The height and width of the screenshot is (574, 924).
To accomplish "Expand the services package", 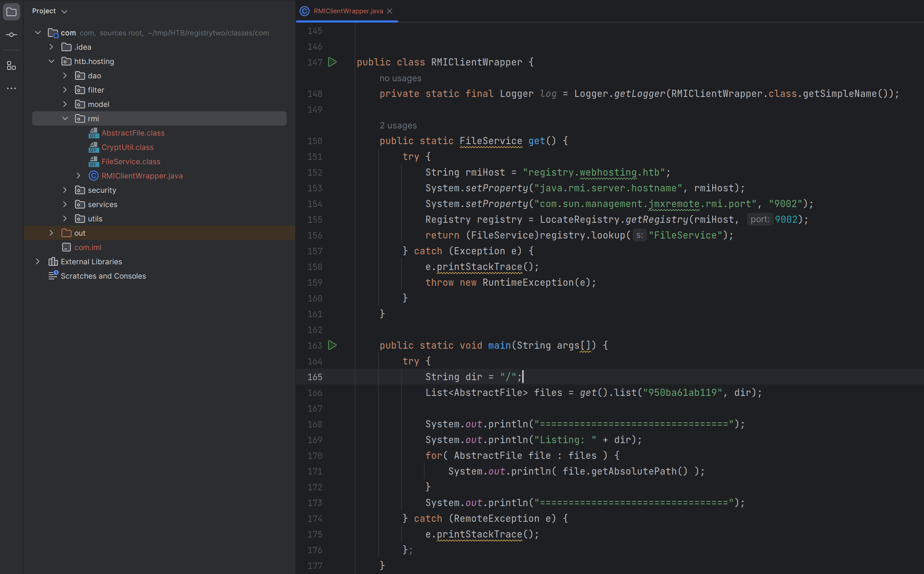I will pos(65,204).
